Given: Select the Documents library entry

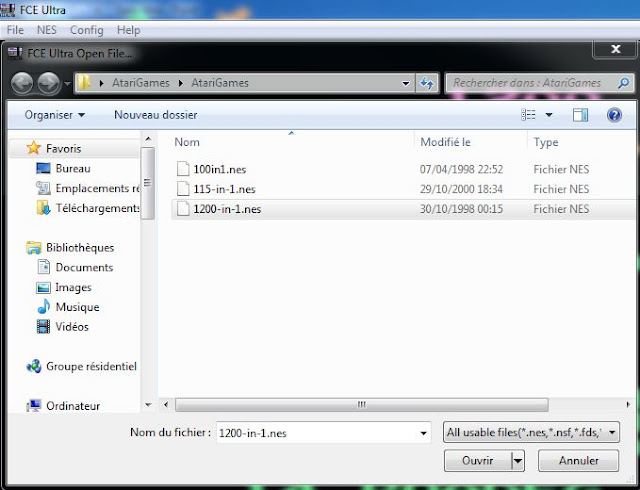Looking at the screenshot, I should 84,267.
